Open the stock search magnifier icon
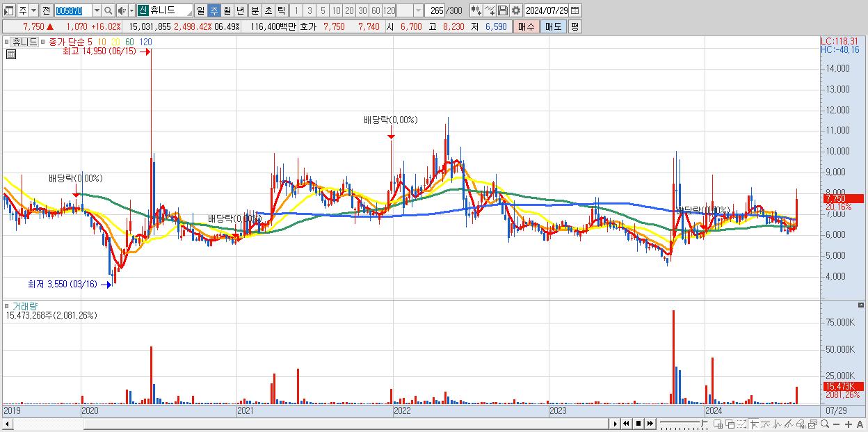This screenshot has width=868, height=432. (108, 10)
